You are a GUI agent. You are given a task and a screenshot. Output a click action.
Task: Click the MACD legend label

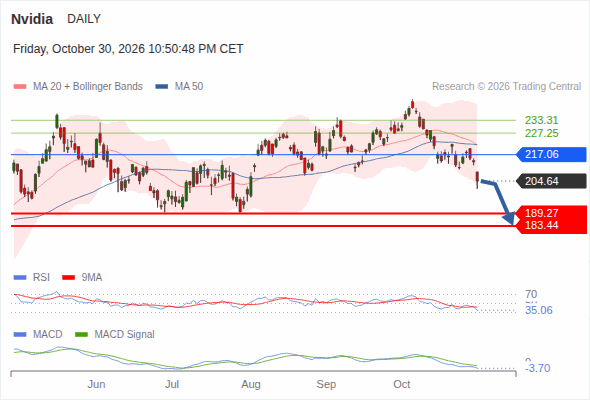(x=47, y=335)
